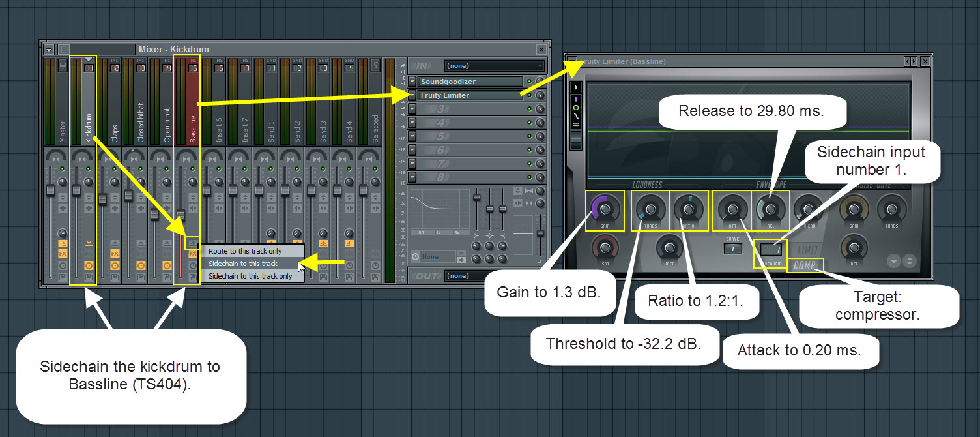Viewport: 980px width, 437px height.
Task: Click the S icon above Selected track
Action: (x=375, y=66)
